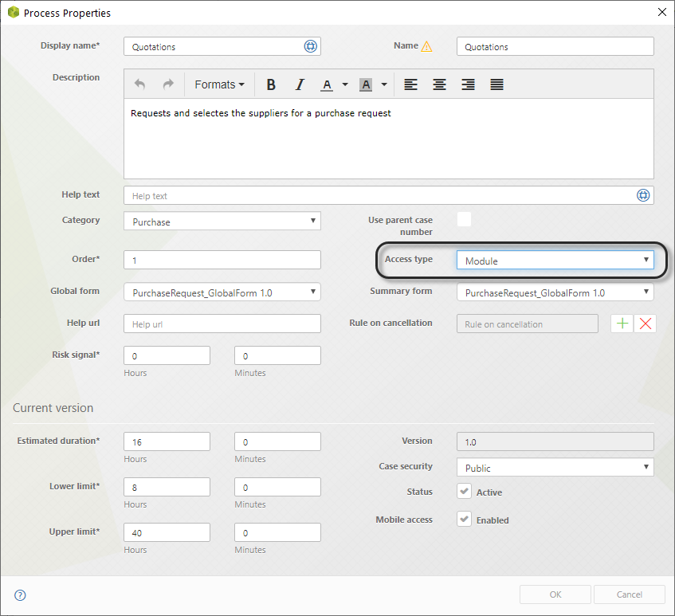Toggle italic formatting in description editor
The width and height of the screenshot is (675, 616).
pyautogui.click(x=300, y=84)
